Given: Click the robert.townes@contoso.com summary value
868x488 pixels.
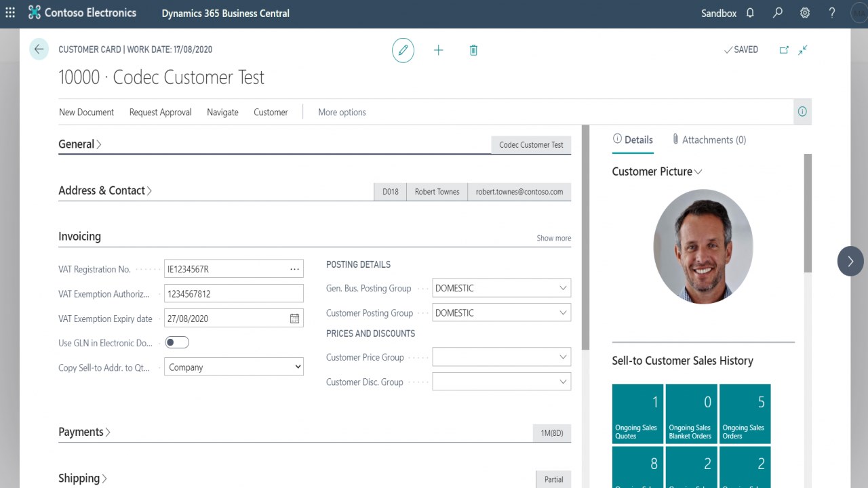Looking at the screenshot, I should (519, 192).
